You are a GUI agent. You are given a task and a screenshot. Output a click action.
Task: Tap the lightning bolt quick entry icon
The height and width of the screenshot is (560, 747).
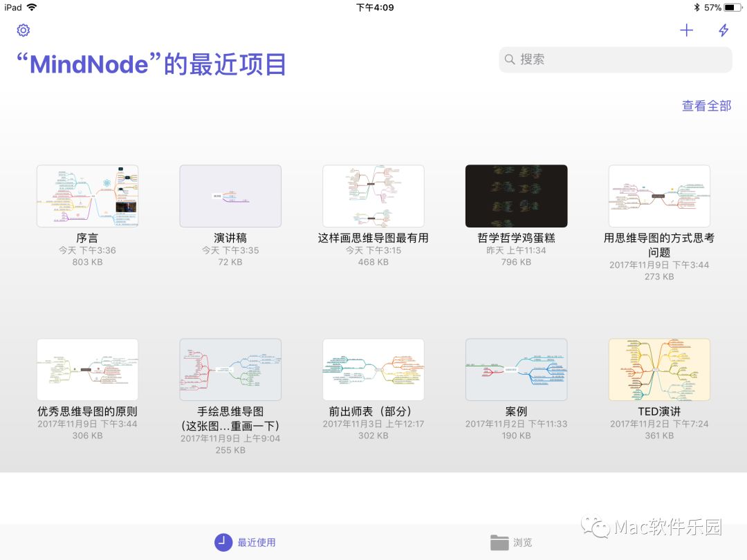tap(723, 30)
